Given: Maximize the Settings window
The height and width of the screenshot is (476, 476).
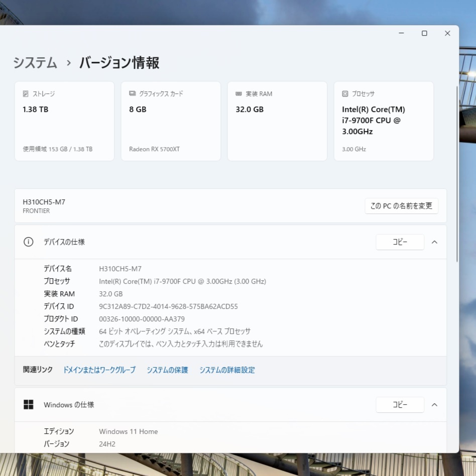Looking at the screenshot, I should [424, 33].
